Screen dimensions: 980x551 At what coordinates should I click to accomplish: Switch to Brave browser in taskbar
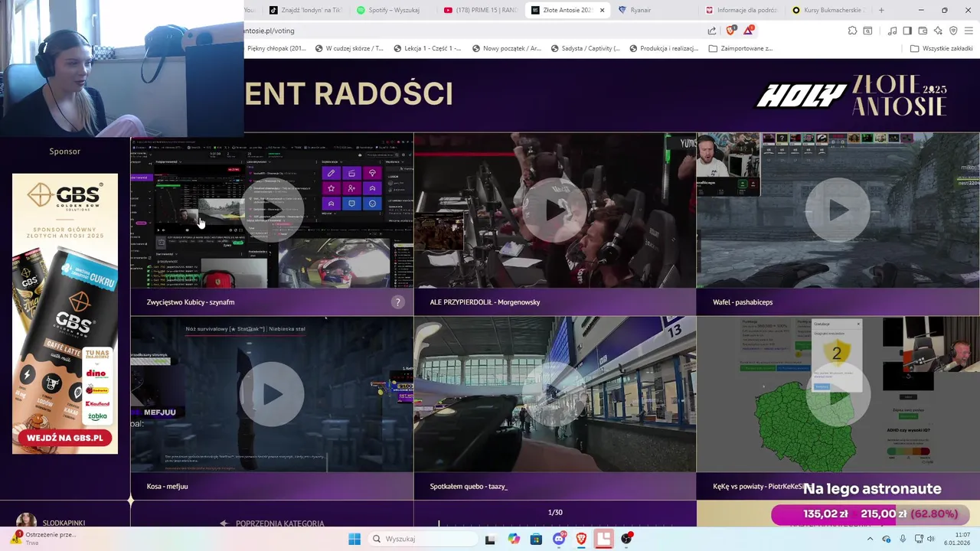[581, 539]
